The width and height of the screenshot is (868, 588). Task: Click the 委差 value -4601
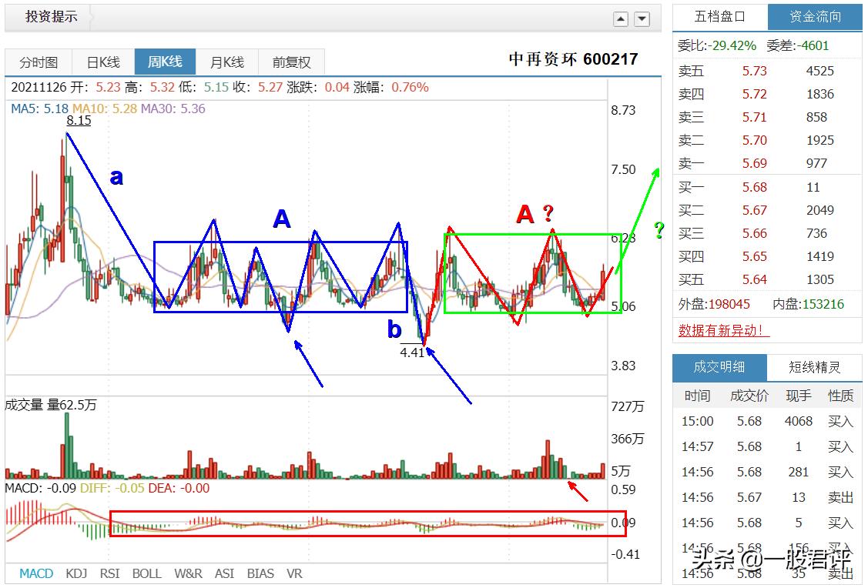(x=813, y=45)
